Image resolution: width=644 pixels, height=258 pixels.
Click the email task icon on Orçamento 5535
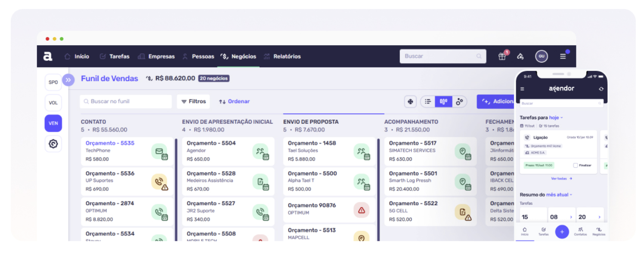pos(160,152)
